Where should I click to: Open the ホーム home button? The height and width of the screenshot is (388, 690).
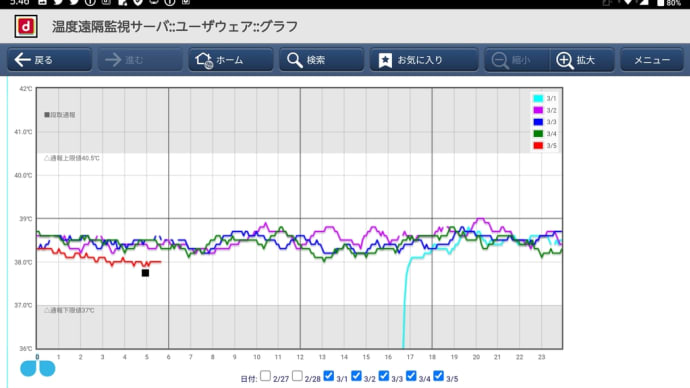coord(231,59)
